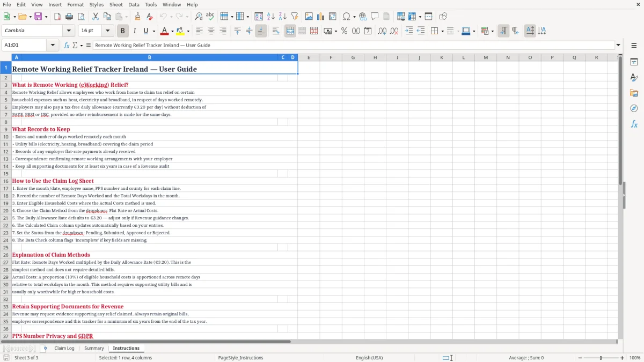The height and width of the screenshot is (362, 644).
Task: Switch to the Claim Log sheet tab
Action: tap(64, 348)
